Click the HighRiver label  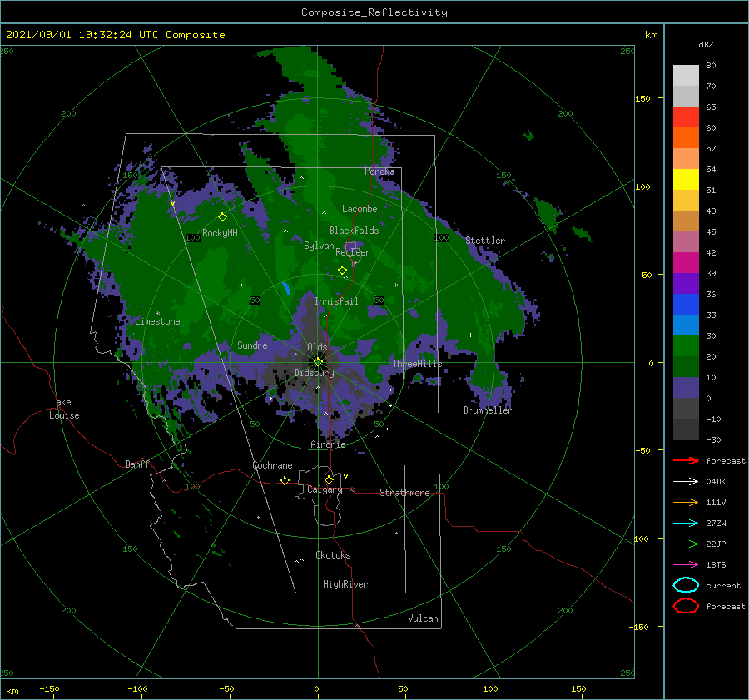pyautogui.click(x=345, y=584)
